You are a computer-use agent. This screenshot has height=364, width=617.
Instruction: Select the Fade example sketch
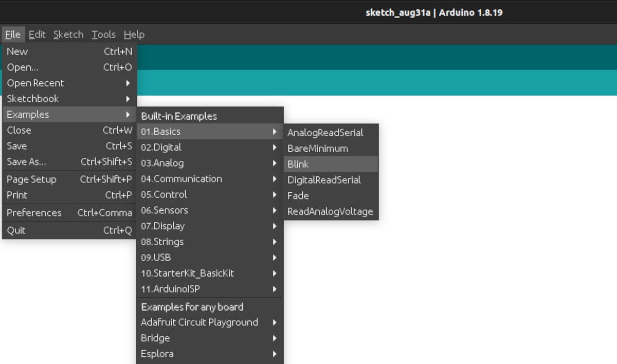click(x=298, y=195)
